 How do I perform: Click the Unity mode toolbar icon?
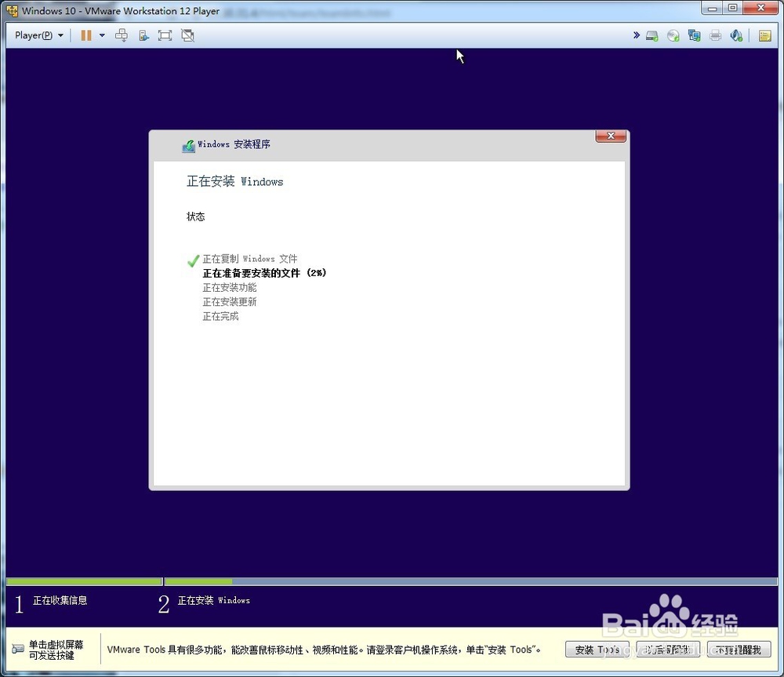point(143,35)
